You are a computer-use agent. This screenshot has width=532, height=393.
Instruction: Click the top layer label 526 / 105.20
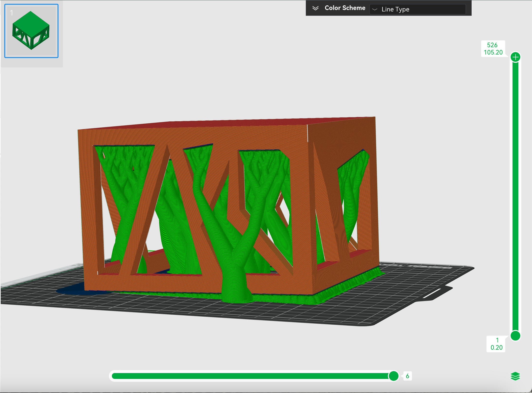493,49
